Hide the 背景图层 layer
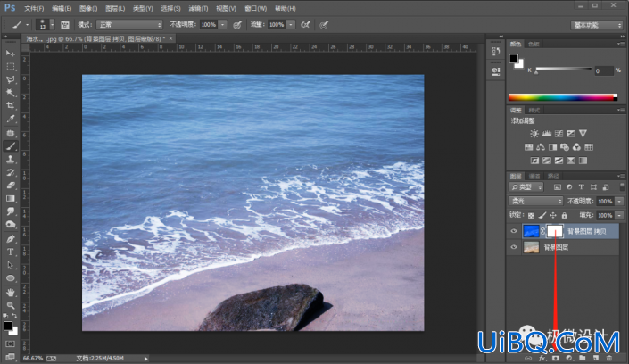 tap(514, 247)
